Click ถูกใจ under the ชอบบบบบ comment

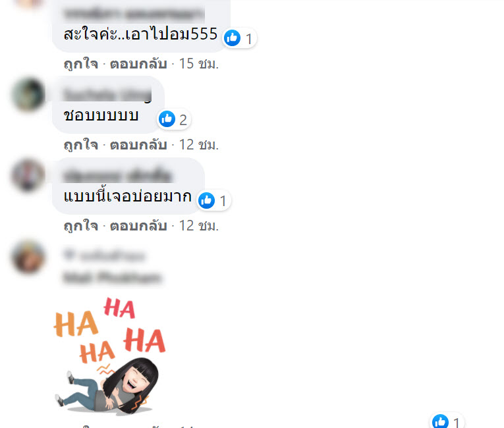click(81, 145)
